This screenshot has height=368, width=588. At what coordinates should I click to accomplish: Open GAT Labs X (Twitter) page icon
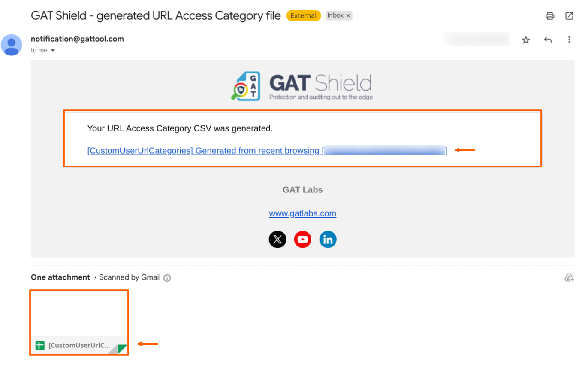click(277, 240)
